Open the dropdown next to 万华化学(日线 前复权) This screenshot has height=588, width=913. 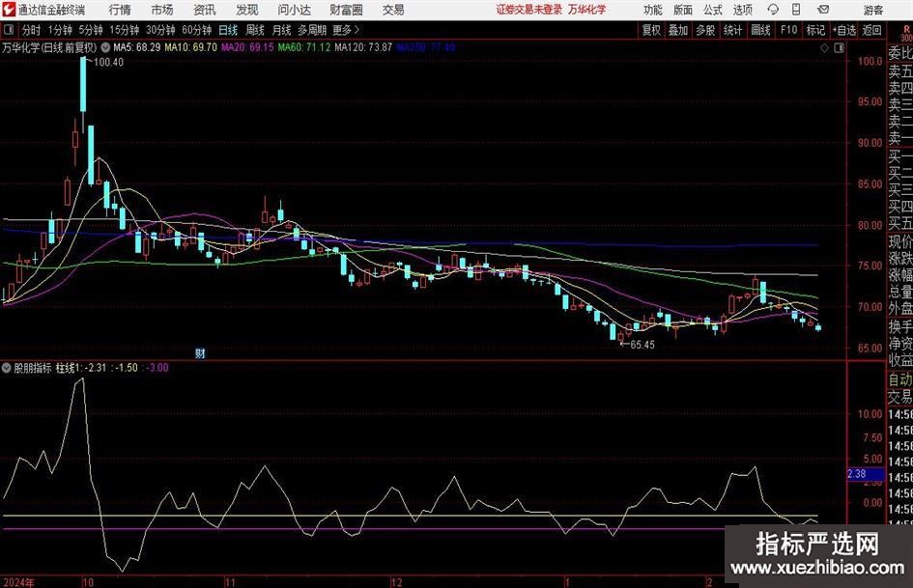tap(105, 47)
